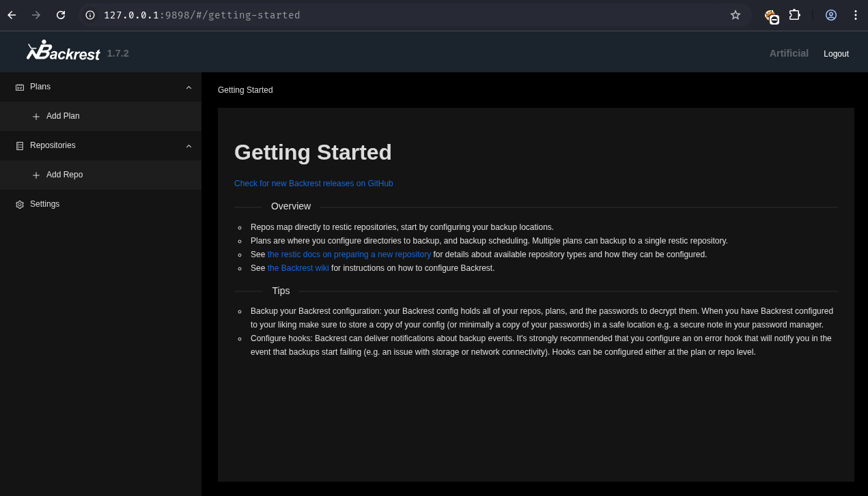This screenshot has width=868, height=496.
Task: Reload the page using the refresh icon
Action: [61, 15]
